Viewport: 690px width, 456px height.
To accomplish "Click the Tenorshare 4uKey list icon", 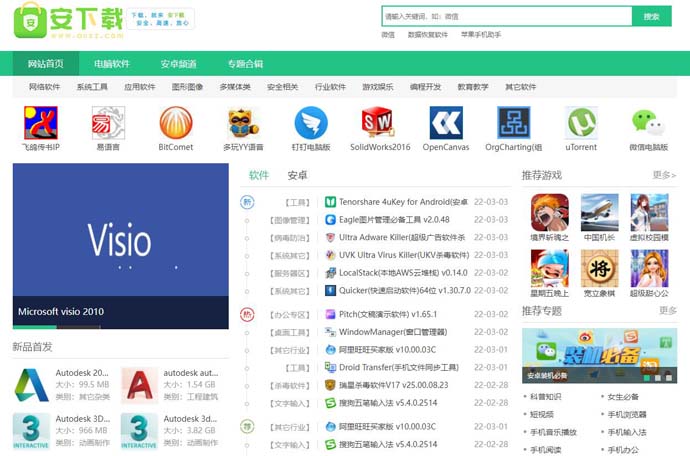I will [x=330, y=202].
